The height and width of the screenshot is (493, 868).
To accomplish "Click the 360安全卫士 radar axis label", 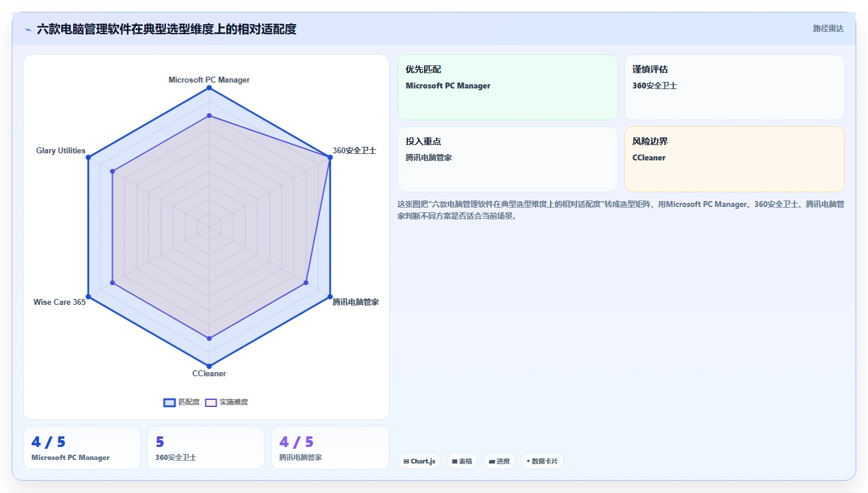I will (354, 150).
